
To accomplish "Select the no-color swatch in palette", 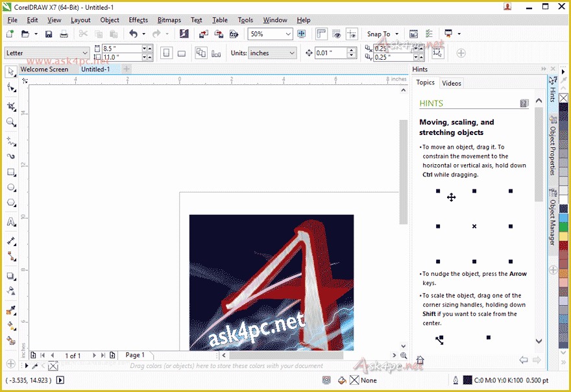I will pyautogui.click(x=563, y=98).
